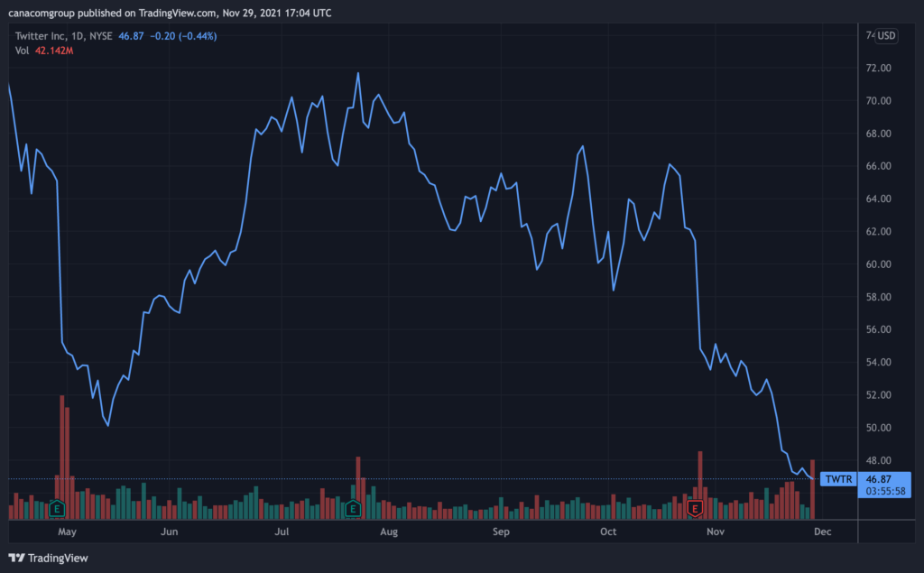This screenshot has height=573, width=924.
Task: Click the TWTR price line label
Action: pos(838,478)
